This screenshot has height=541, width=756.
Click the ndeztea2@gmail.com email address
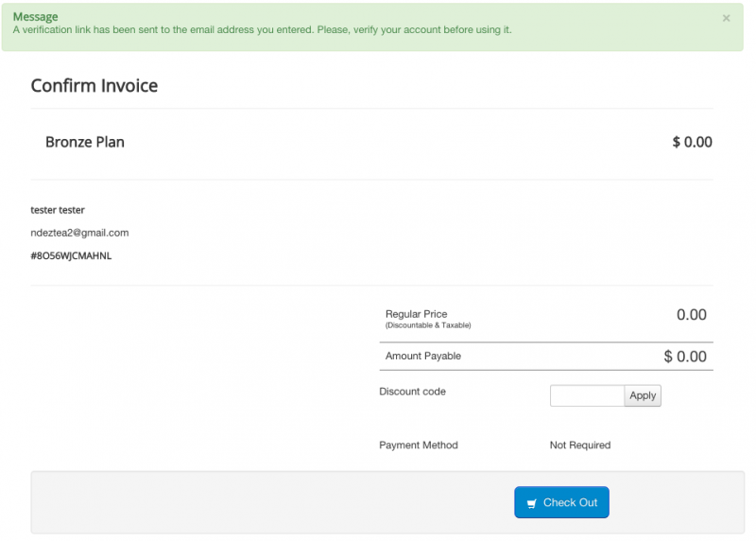pos(79,233)
